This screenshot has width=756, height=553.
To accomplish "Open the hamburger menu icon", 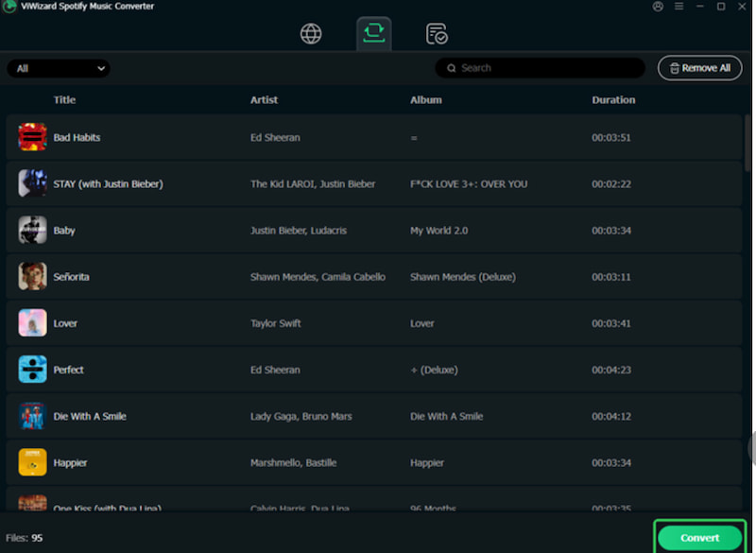I will pos(679,7).
